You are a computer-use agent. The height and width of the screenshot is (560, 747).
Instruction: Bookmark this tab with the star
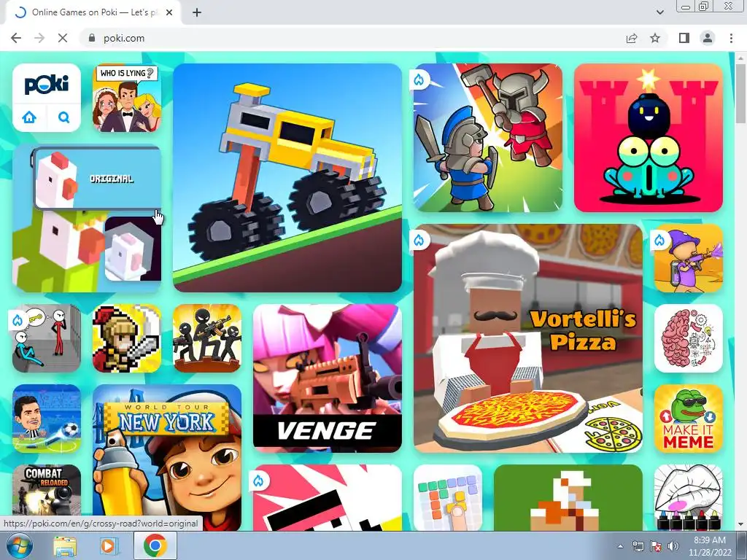pyautogui.click(x=655, y=38)
